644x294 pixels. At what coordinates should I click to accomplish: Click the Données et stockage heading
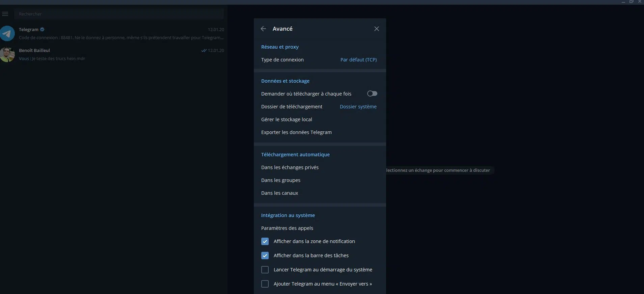coord(285,81)
